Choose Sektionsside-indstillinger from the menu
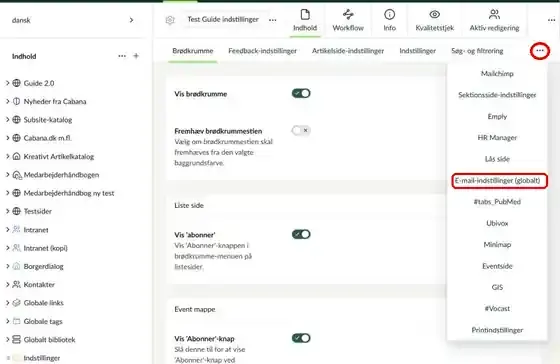Viewport: 560px width, 364px height. point(497,95)
